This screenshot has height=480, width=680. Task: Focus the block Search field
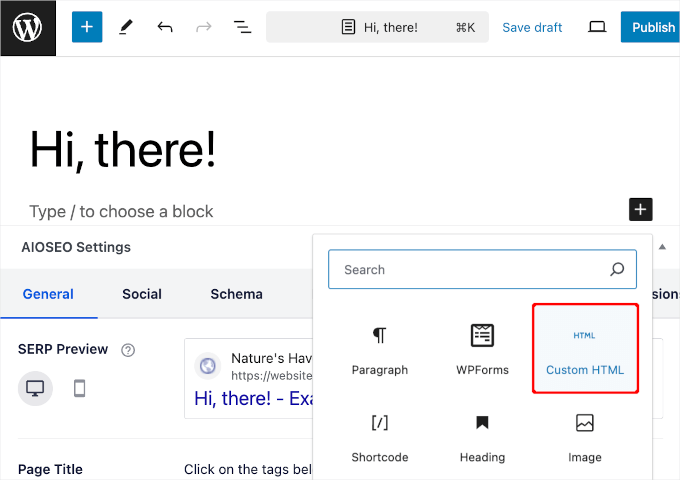482,269
